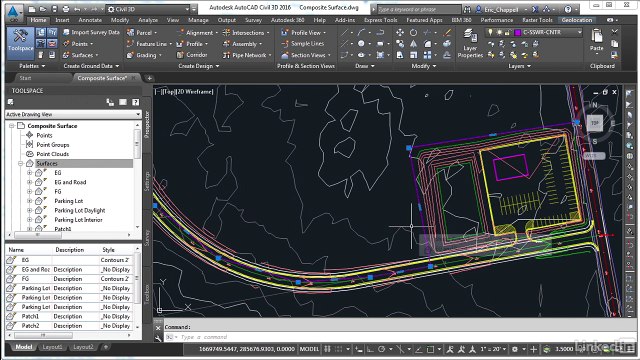Switch to the Analyze ribbon tab
This screenshot has height=360, width=640.
pos(148,20)
